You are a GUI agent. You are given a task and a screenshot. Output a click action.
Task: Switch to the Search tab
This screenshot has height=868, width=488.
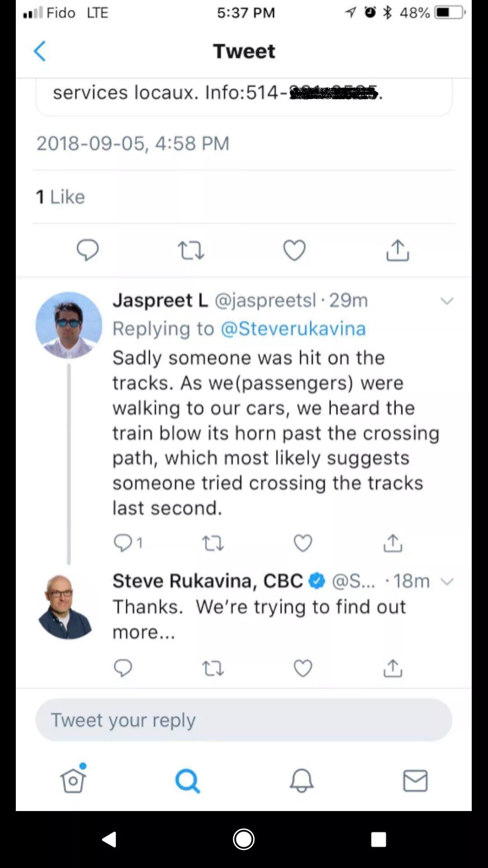pyautogui.click(x=187, y=780)
